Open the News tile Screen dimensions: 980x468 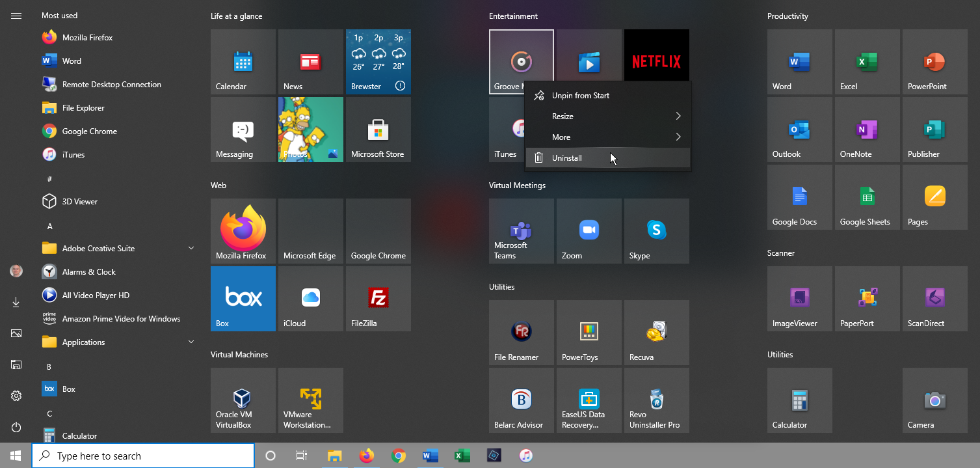point(311,62)
